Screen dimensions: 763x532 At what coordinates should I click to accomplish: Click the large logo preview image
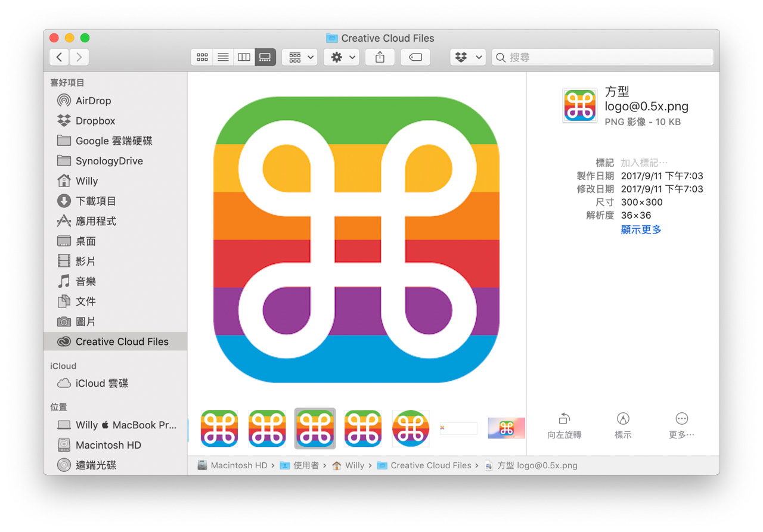356,239
